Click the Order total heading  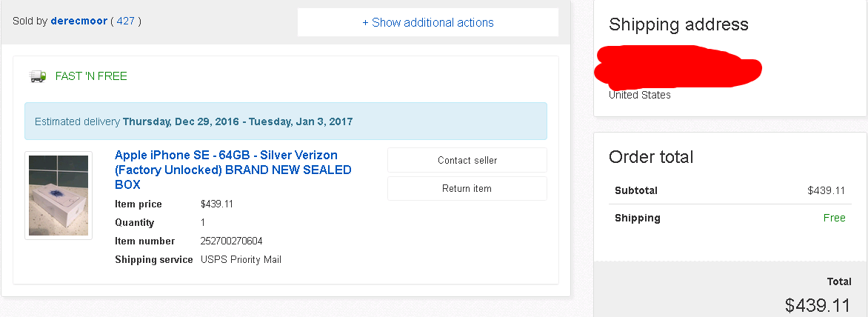[x=651, y=156]
